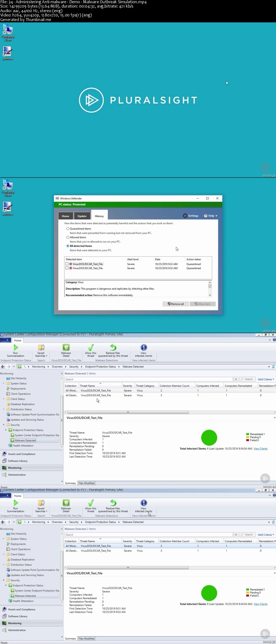Tick checkbox of non-highlighted EICAR_Test_File row

click(67, 268)
